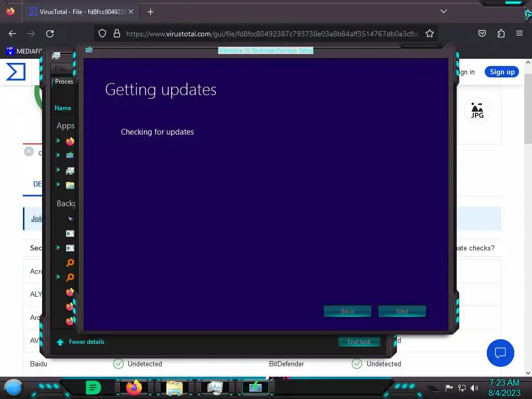Screen dimensions: 532x399
Task: Click the JPG file type icon
Action: point(477,111)
